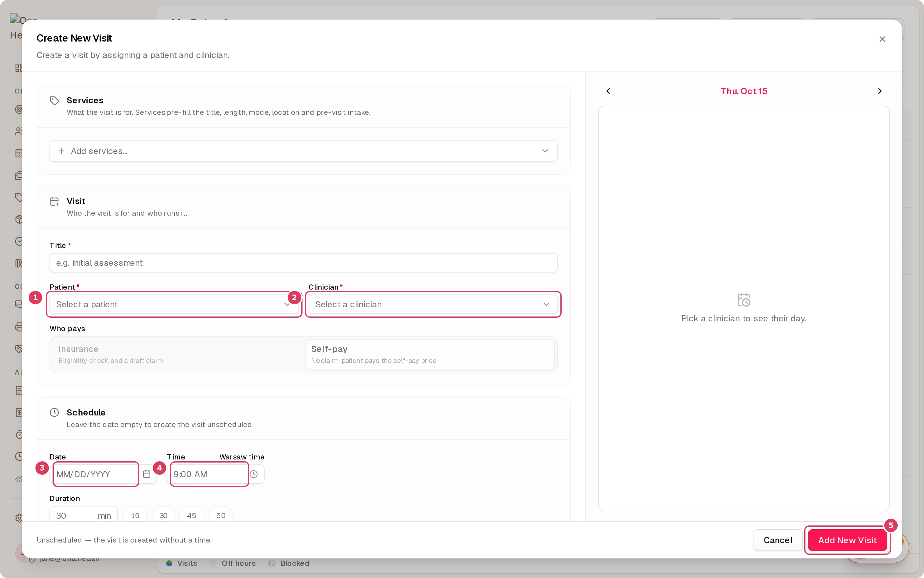
Task: Click the Visit calendar-plus icon
Action: pos(54,201)
